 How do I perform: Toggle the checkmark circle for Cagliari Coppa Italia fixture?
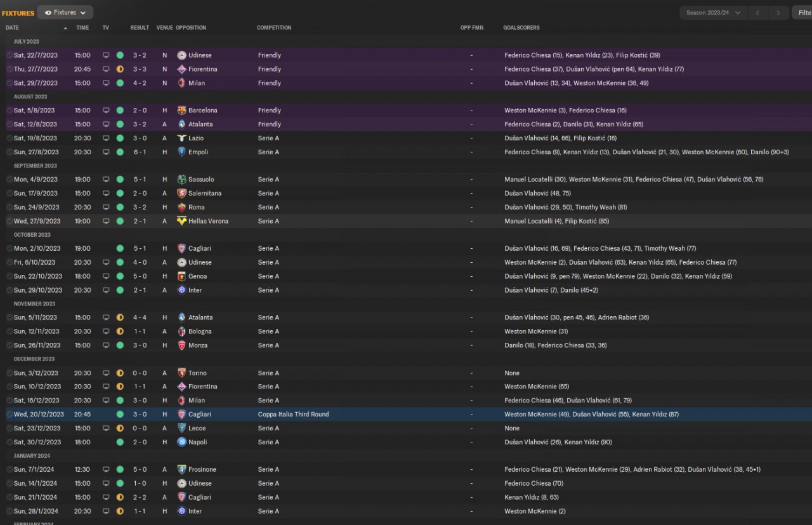[10, 415]
